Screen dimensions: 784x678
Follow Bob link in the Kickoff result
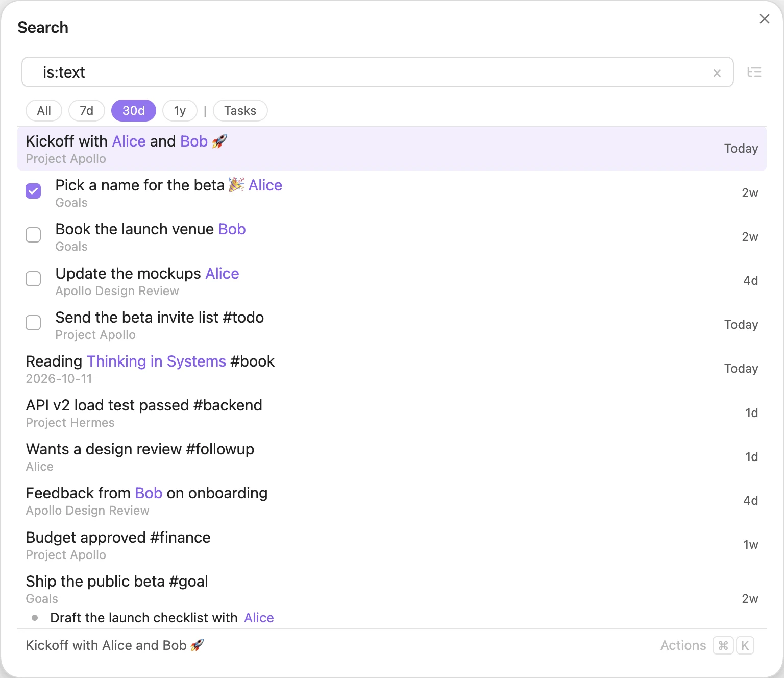point(194,141)
